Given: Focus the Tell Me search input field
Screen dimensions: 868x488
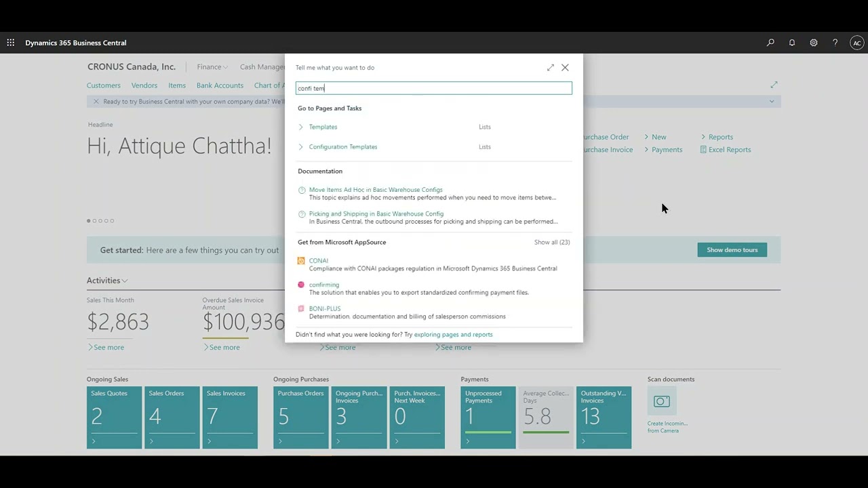Looking at the screenshot, I should (x=434, y=88).
